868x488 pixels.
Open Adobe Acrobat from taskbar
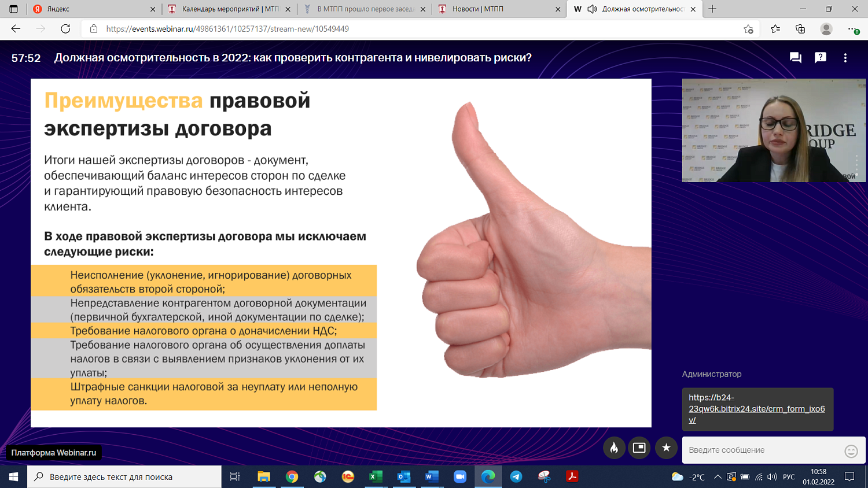[x=572, y=477]
